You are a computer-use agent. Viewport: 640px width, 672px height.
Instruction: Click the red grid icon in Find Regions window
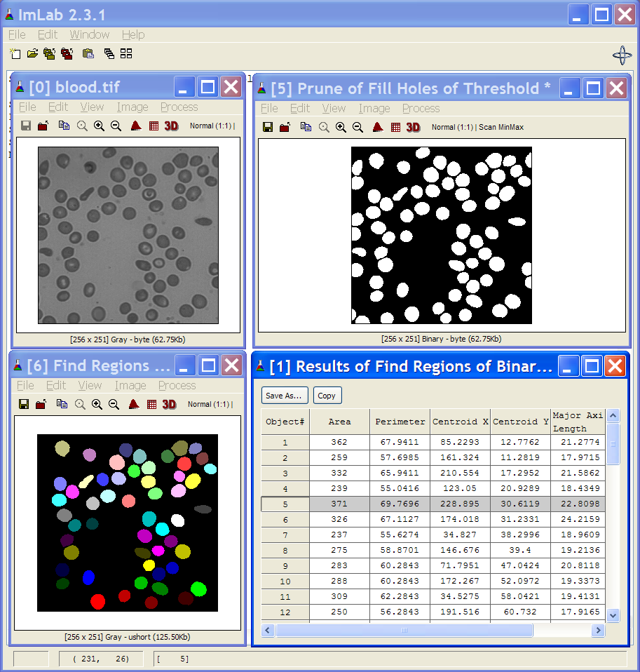click(151, 404)
